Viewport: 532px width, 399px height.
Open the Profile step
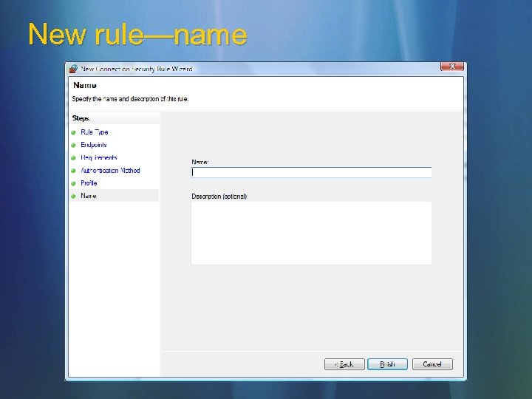point(89,183)
